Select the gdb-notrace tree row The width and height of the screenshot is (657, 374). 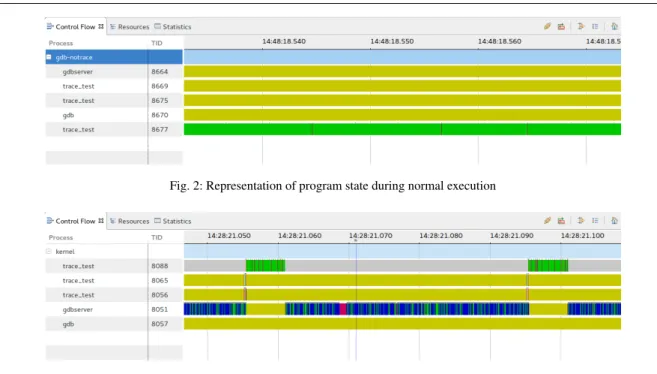pos(114,57)
